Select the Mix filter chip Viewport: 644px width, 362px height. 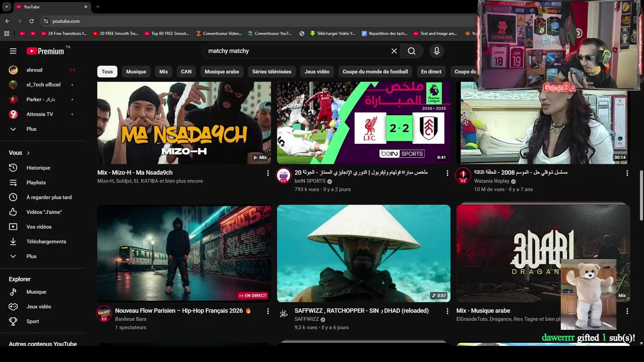[164, 71]
